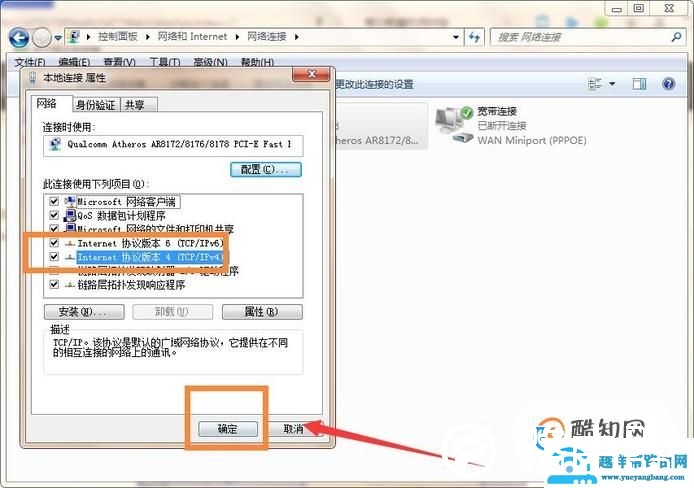
Task: Open the 编辑(E) menu
Action: coord(74,62)
